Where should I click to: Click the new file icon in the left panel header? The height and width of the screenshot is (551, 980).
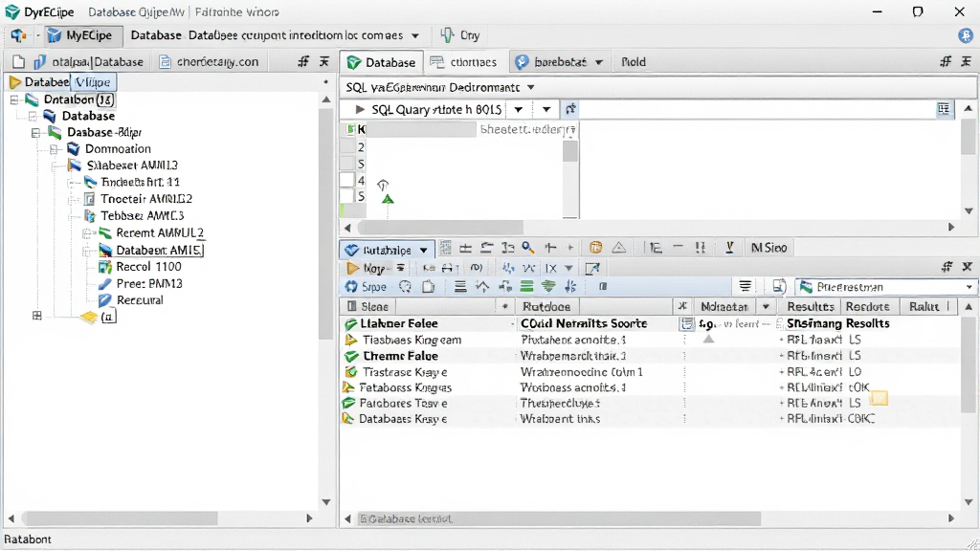[19, 62]
